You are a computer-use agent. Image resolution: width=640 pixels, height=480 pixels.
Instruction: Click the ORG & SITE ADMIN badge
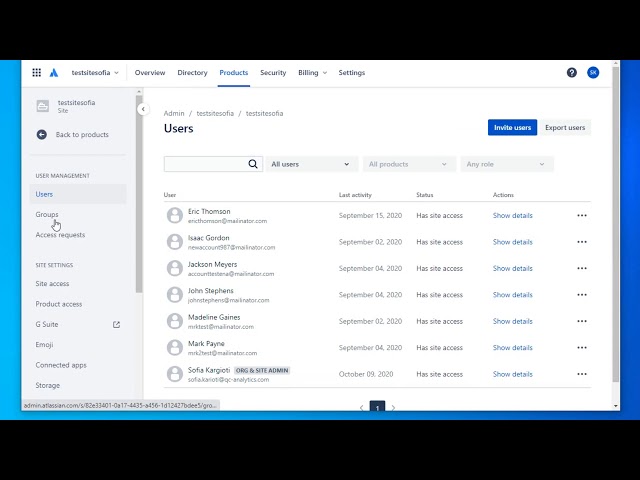[262, 371]
